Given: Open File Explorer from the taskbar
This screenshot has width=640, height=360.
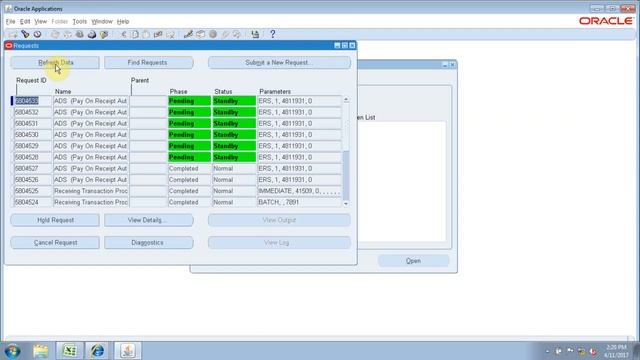Looking at the screenshot, I should point(41,351).
